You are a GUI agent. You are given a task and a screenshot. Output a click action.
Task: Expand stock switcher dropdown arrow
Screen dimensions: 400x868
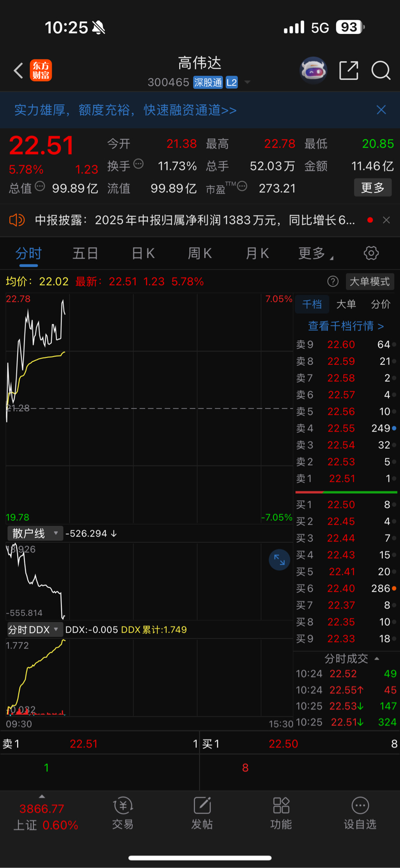tap(247, 82)
